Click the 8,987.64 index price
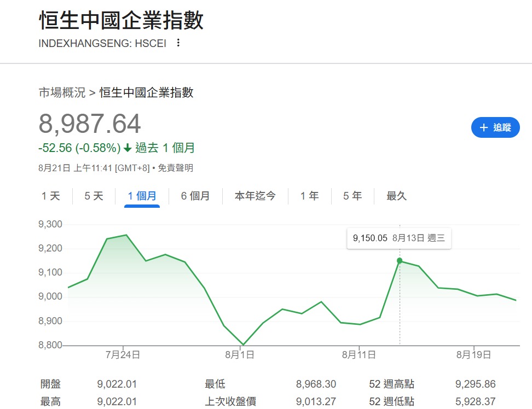This screenshot has width=532, height=409. (x=90, y=124)
